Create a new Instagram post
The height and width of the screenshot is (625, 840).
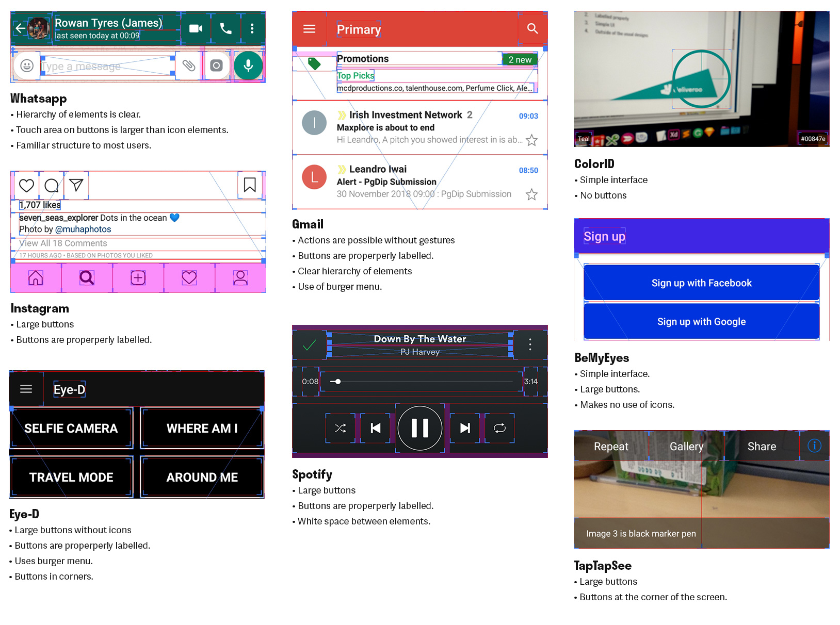point(138,278)
